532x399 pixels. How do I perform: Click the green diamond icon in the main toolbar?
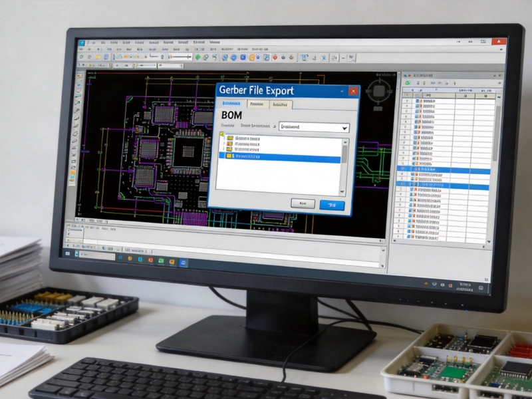tap(198, 57)
